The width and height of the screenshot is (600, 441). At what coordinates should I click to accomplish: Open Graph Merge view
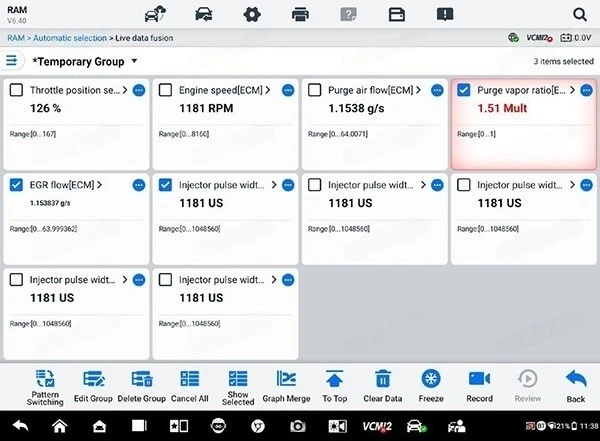coord(286,379)
